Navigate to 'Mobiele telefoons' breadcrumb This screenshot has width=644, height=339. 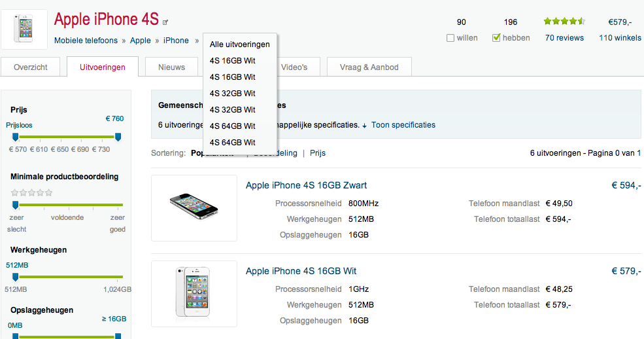pos(86,41)
